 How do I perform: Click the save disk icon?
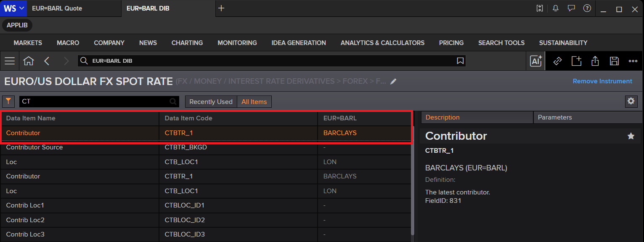(614, 61)
